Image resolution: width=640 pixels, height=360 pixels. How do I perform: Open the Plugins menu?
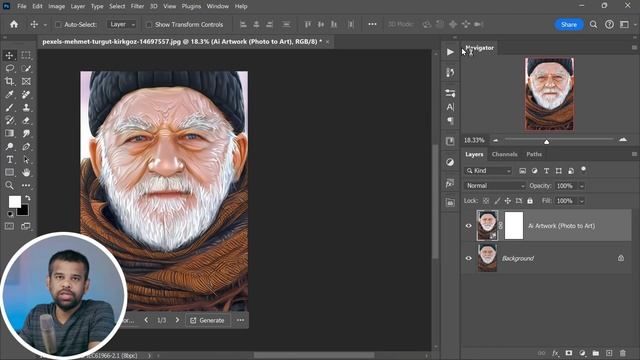[x=191, y=6]
